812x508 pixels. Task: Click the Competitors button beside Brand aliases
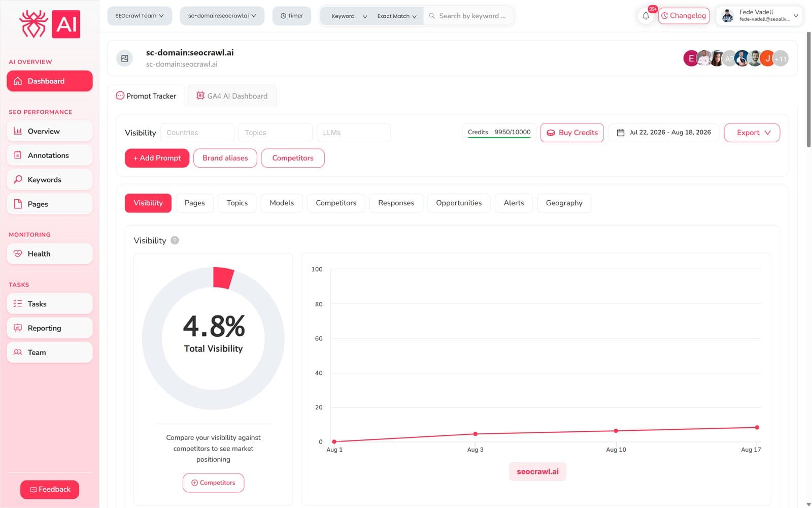pos(293,158)
